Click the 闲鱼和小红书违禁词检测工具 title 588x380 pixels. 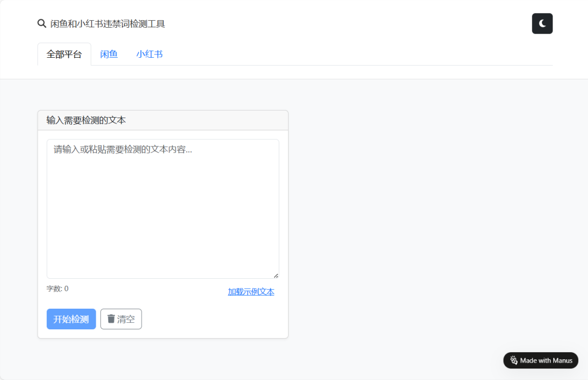click(108, 24)
